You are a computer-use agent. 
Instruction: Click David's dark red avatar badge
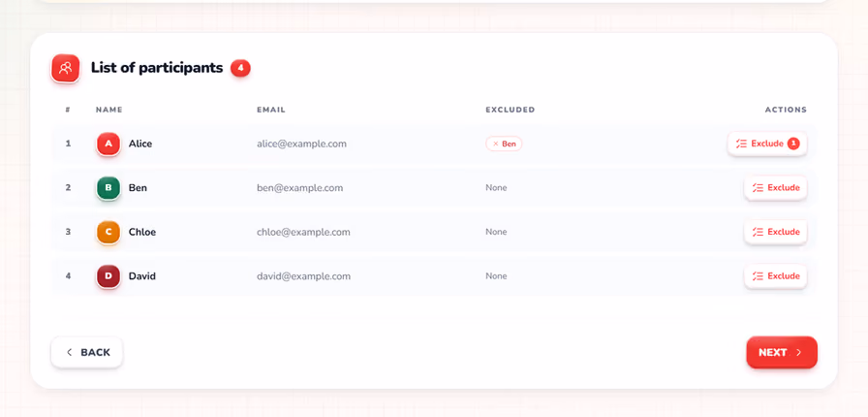click(108, 276)
